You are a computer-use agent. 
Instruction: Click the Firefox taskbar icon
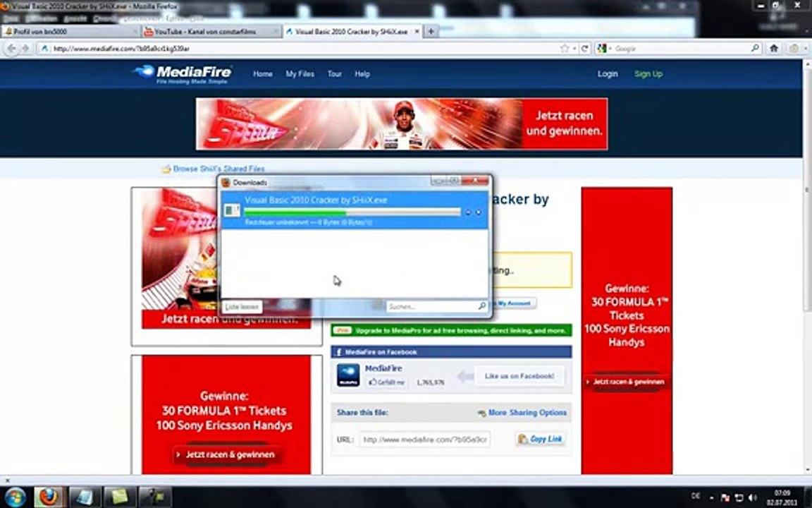click(x=49, y=497)
